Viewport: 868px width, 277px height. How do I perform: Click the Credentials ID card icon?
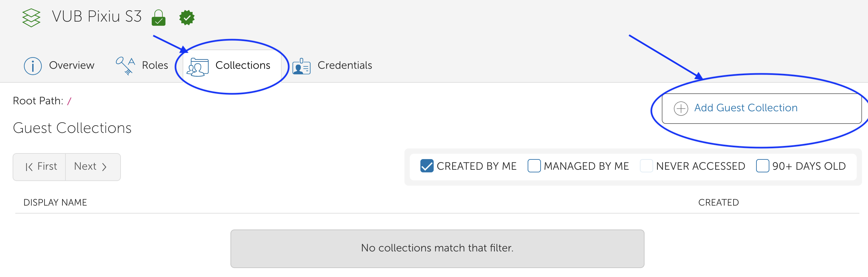[301, 66]
